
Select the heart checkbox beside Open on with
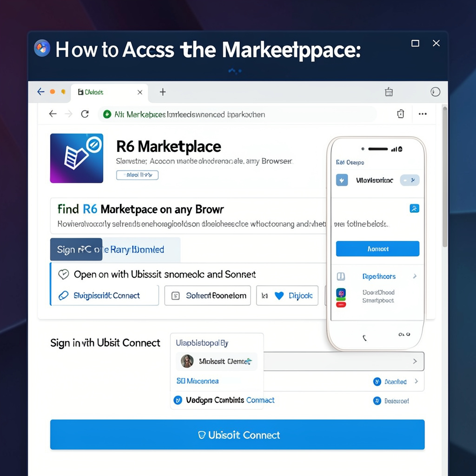[x=63, y=274]
